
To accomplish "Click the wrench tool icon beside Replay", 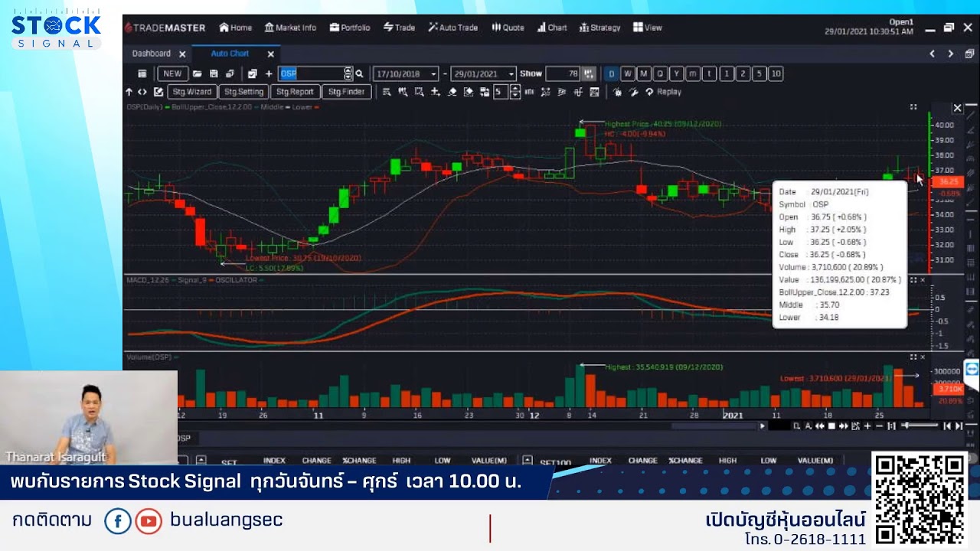I will [x=633, y=92].
